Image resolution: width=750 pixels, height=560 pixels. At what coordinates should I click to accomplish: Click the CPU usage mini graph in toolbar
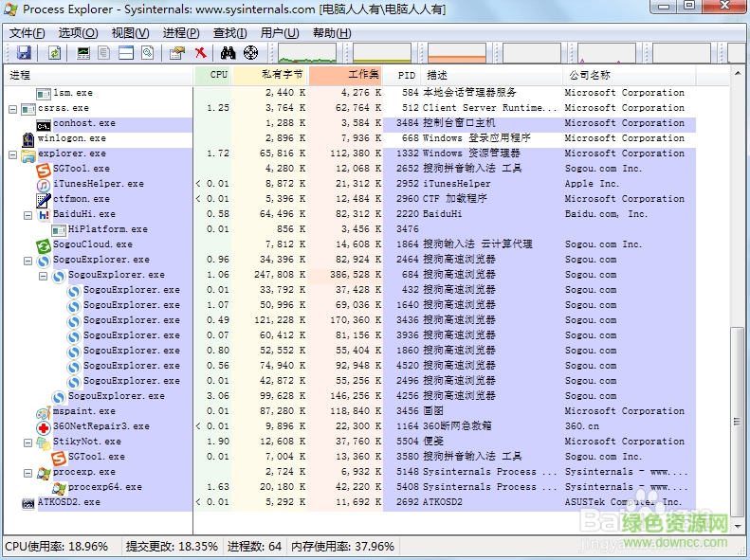(308, 53)
